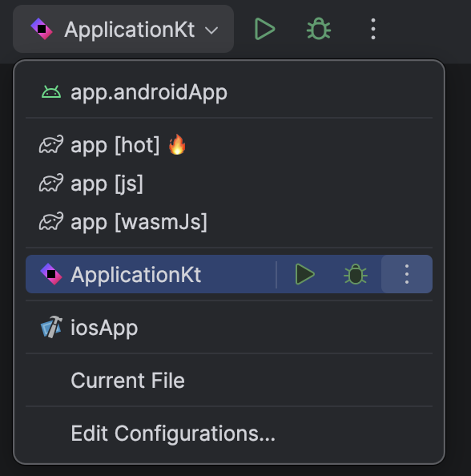This screenshot has height=476, width=471.
Task: Select the app.androidApp configuration
Action: [x=229, y=92]
